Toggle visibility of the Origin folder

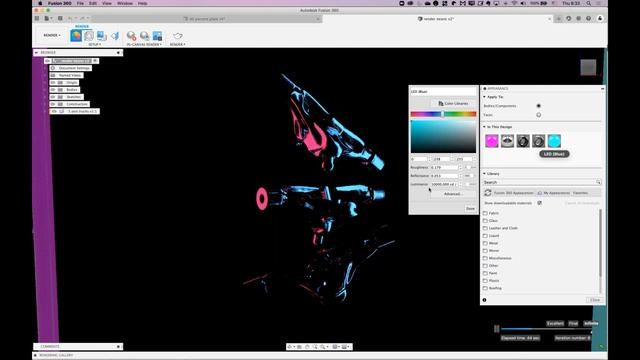[x=53, y=82]
